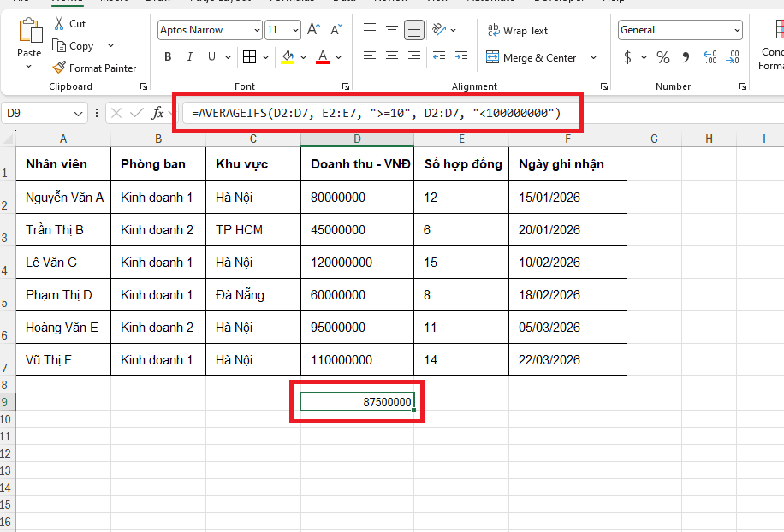The height and width of the screenshot is (532, 784).
Task: Toggle Bold formatting
Action: 168,57
